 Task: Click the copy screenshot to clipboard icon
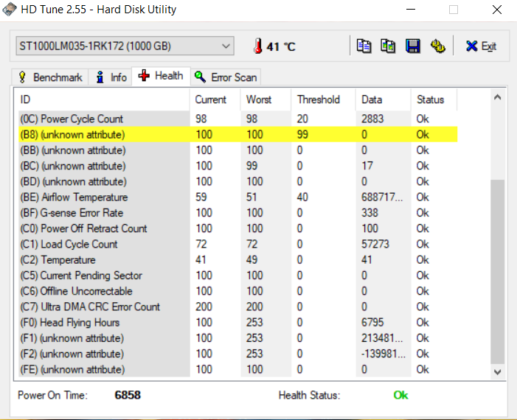pos(388,46)
